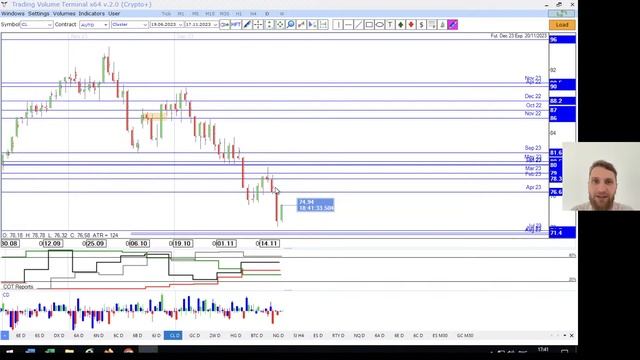Place a red down arrow marker
This screenshot has width=640, height=360.
[411, 25]
